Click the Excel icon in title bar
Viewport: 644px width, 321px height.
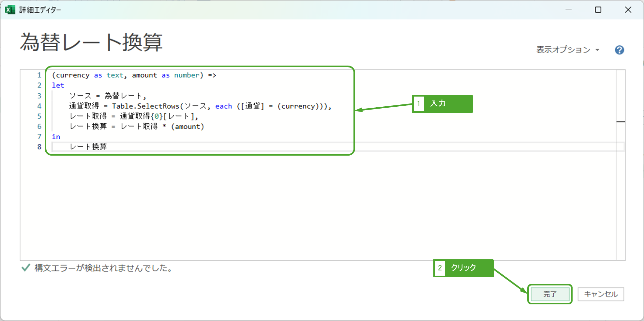click(x=10, y=10)
